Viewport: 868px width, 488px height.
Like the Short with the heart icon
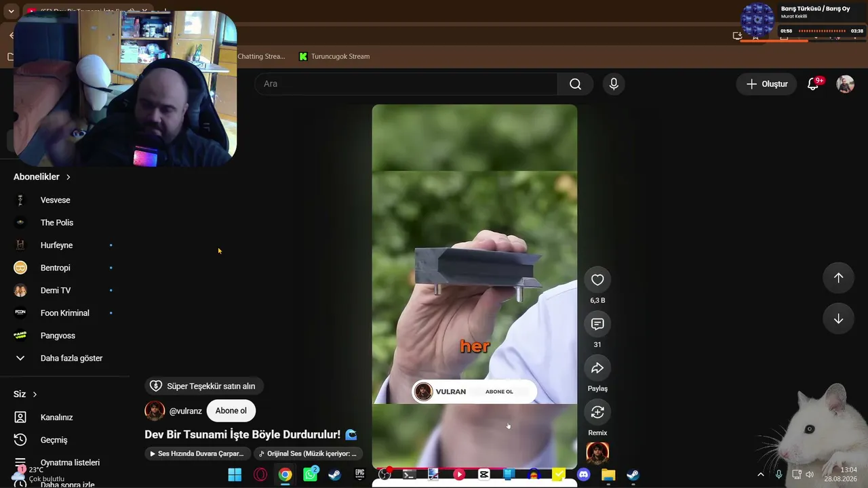click(x=597, y=280)
